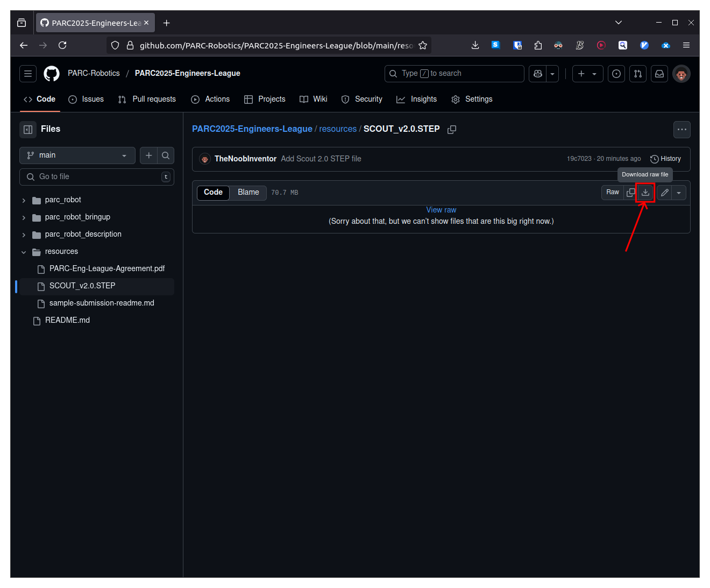The height and width of the screenshot is (588, 710).
Task: Click the site information shield in address bar
Action: pos(115,45)
